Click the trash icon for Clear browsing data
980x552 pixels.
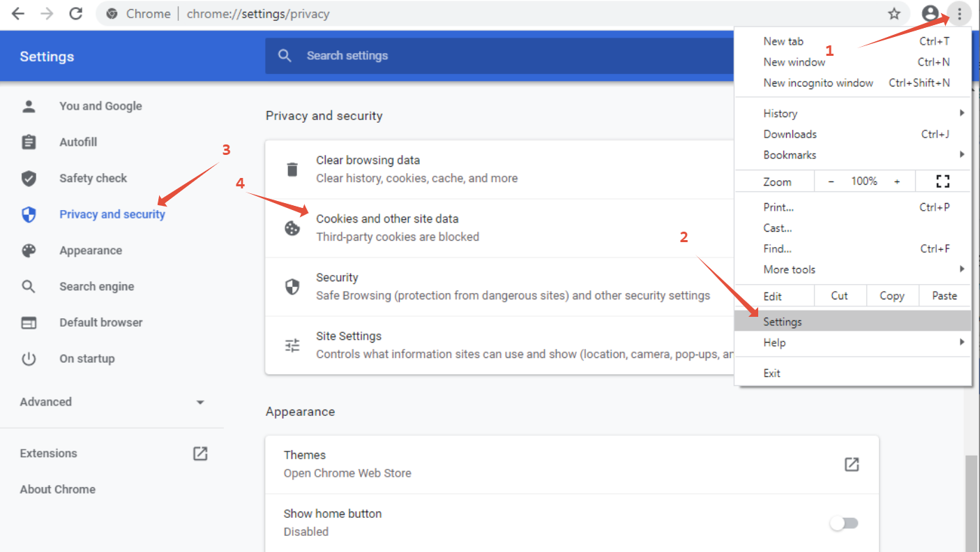click(x=292, y=169)
